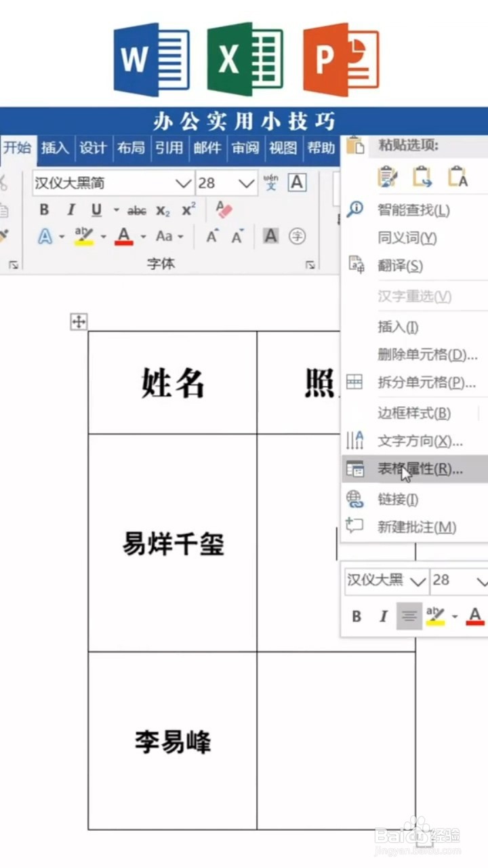Apply text effects icon
This screenshot has width=488, height=868.
pos(45,237)
